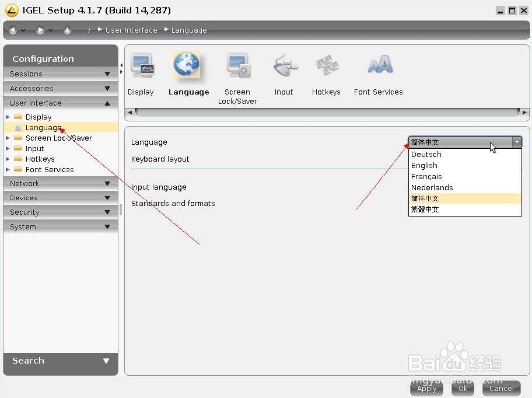Collapse the User Interface section

(61, 103)
